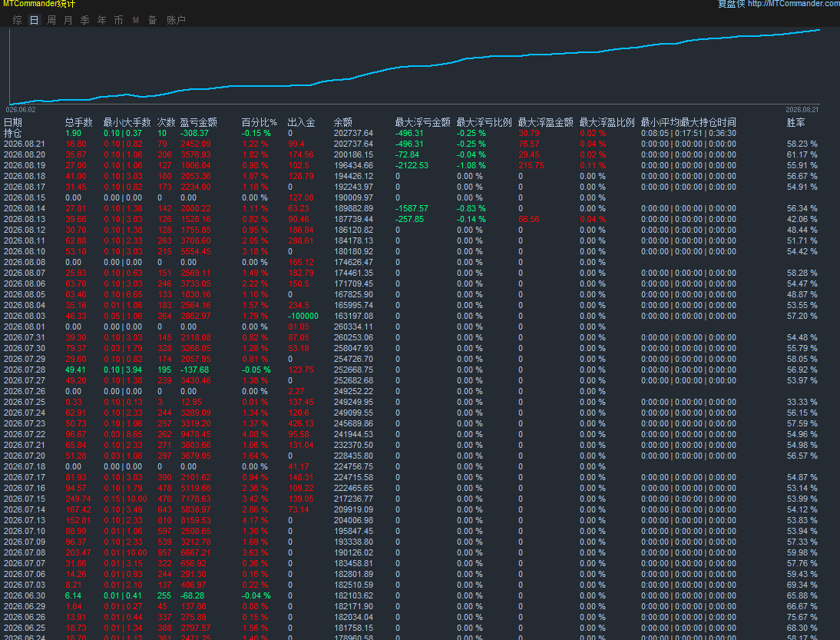Image resolution: width=840 pixels, height=640 pixels.
Task: Click profit value 9478.45 for 2026.07.22
Action: coord(196,434)
